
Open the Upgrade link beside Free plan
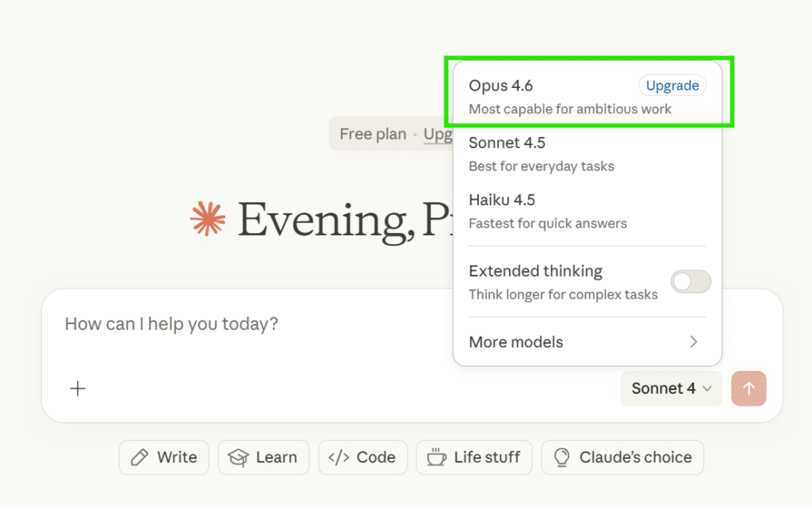click(441, 134)
